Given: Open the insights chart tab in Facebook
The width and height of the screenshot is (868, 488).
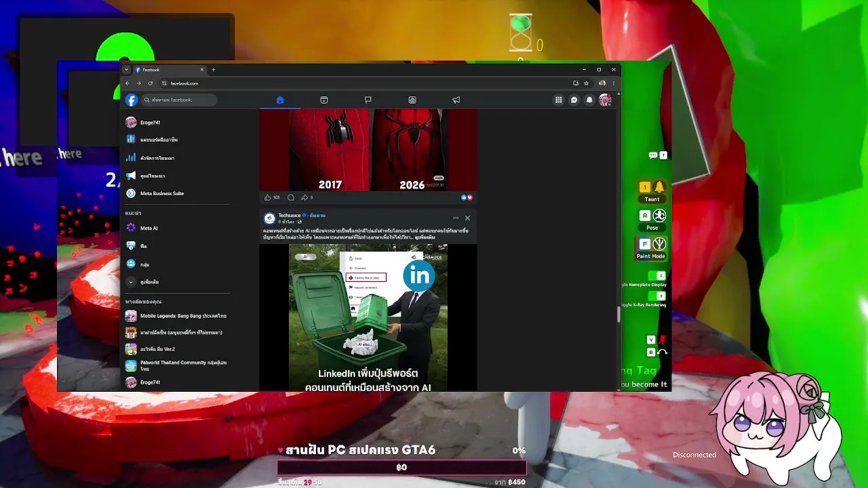Looking at the screenshot, I should [x=412, y=100].
